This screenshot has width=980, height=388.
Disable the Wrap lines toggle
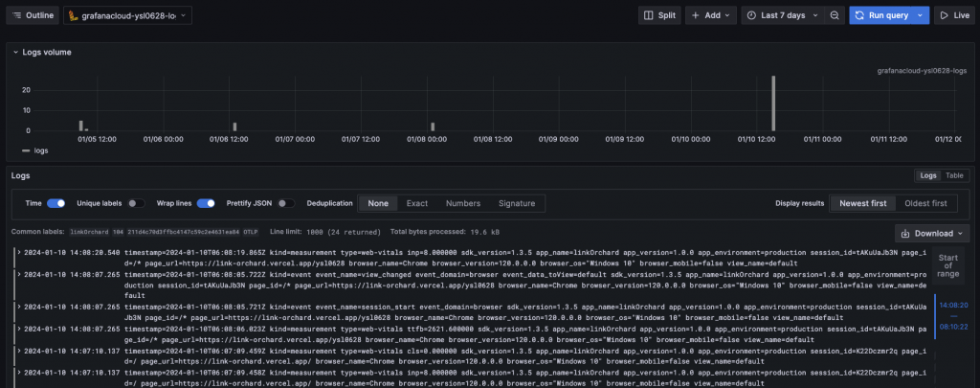click(206, 203)
